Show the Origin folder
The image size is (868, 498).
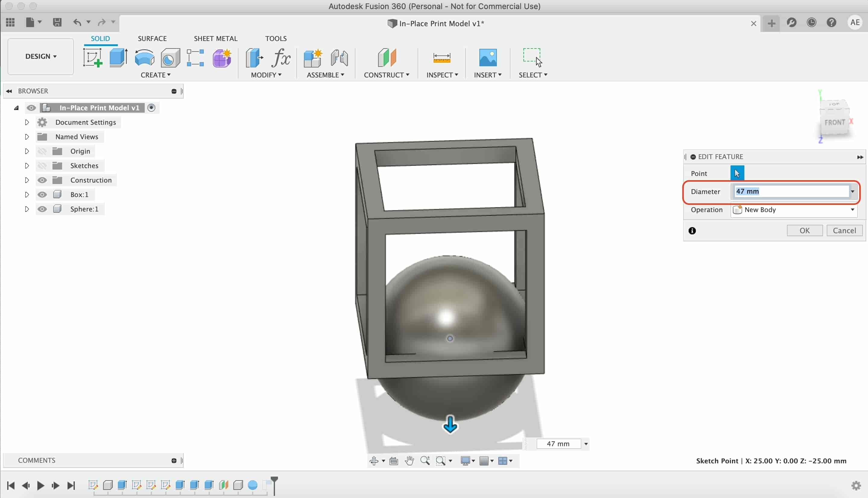click(42, 151)
